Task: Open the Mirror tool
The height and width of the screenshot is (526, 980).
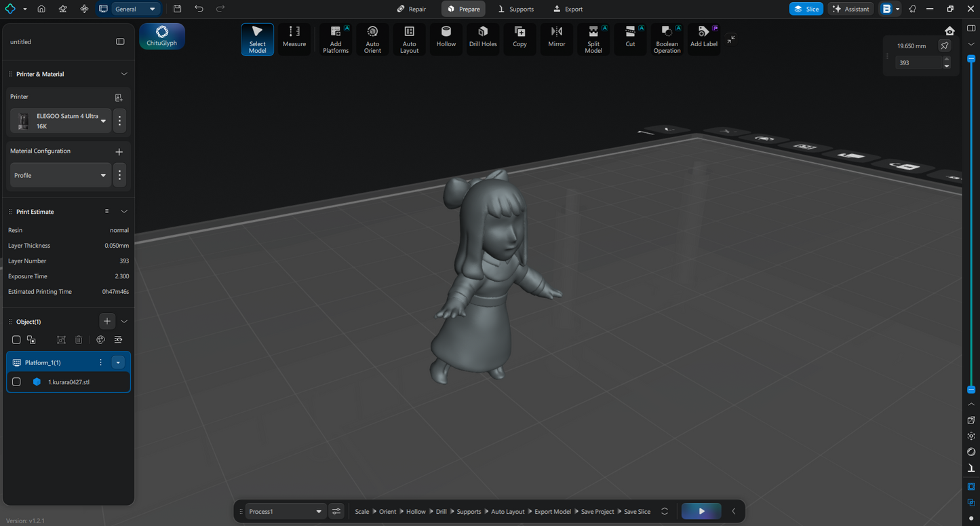Action: (x=557, y=39)
